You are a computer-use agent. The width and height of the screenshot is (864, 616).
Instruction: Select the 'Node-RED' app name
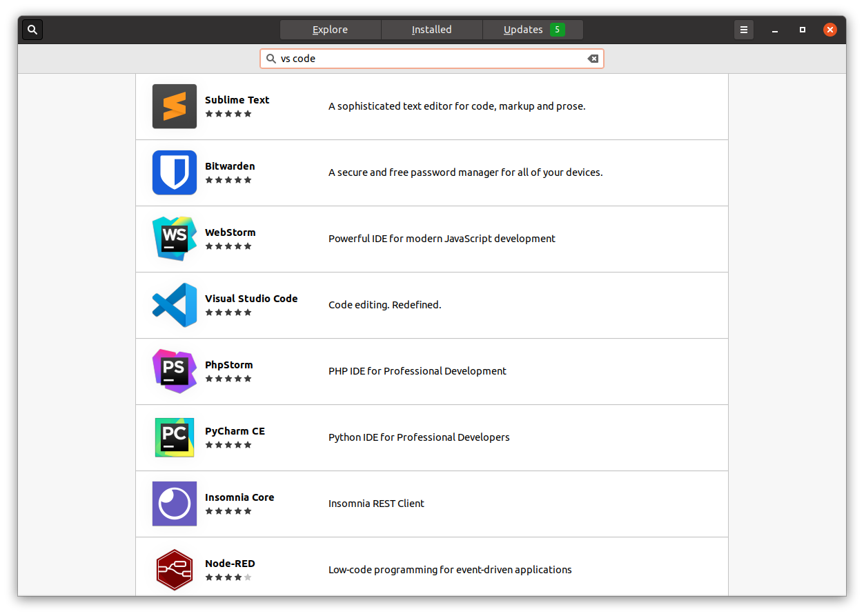point(230,564)
